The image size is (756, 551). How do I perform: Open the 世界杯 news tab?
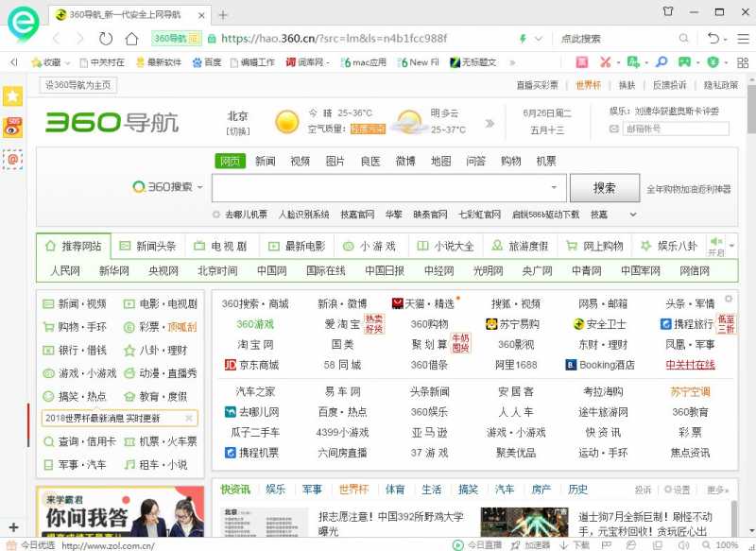[x=353, y=490]
